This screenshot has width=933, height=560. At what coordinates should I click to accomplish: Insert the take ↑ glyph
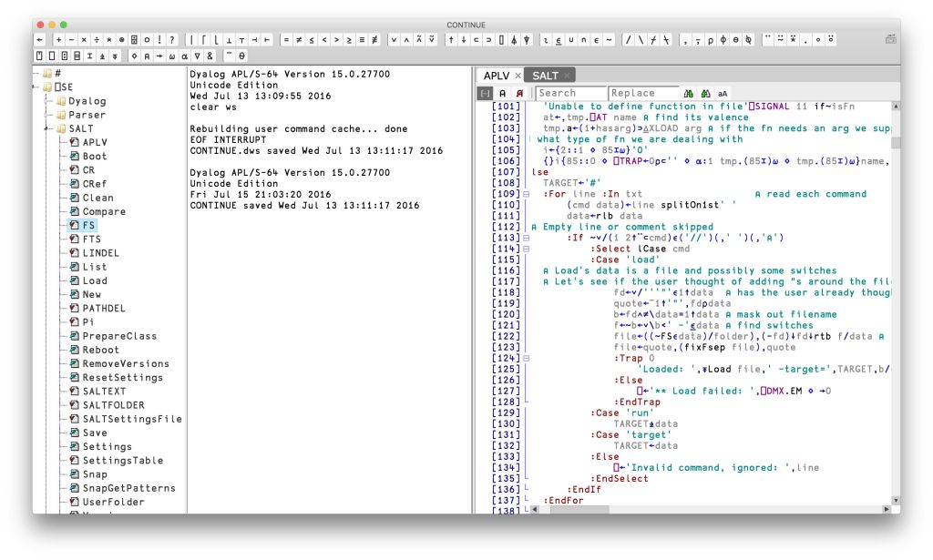coord(451,40)
